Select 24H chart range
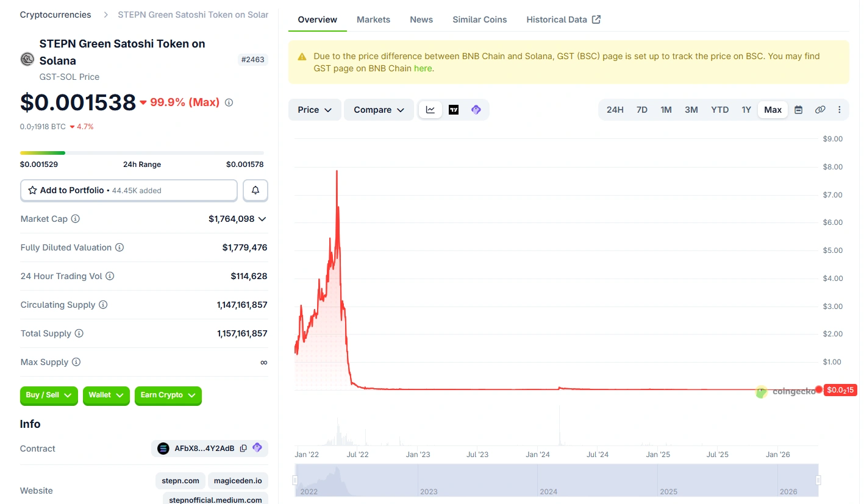The height and width of the screenshot is (504, 864). pos(615,110)
